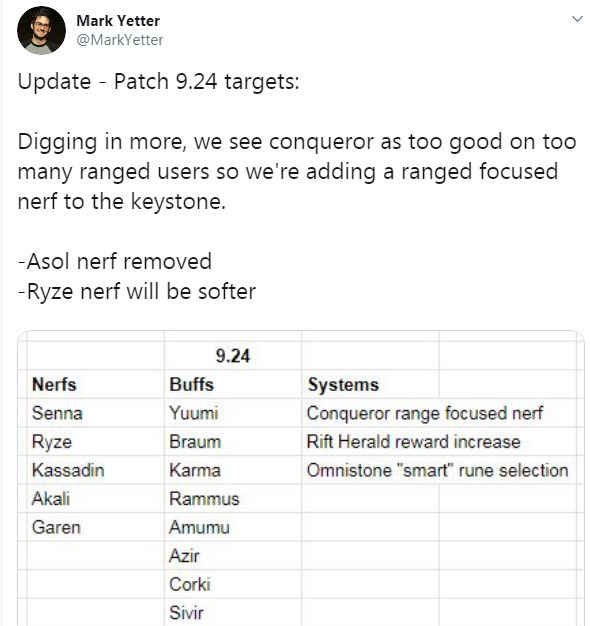Select the Senna cell in Nerfs

95,413
